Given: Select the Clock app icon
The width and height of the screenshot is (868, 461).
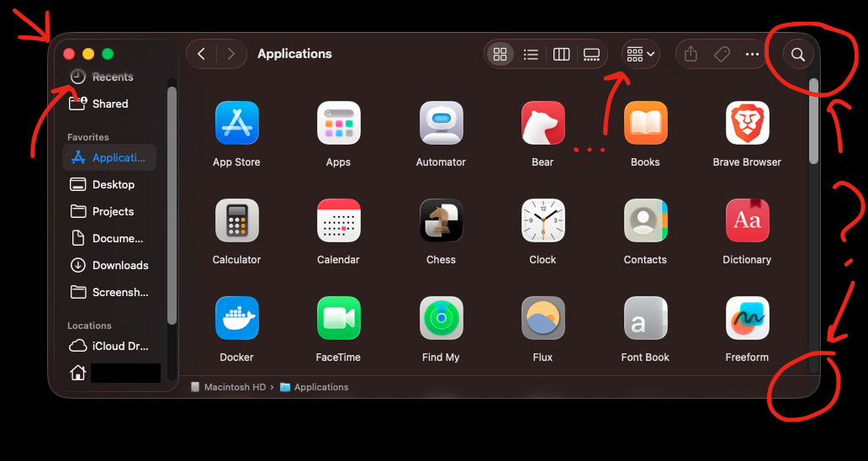Looking at the screenshot, I should [543, 220].
